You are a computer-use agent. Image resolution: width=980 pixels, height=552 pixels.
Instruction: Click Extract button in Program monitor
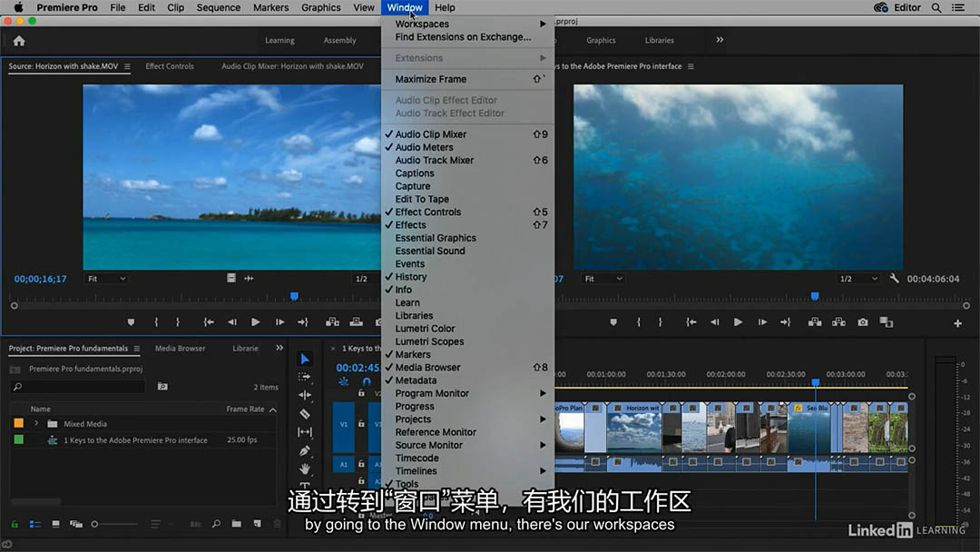point(838,322)
